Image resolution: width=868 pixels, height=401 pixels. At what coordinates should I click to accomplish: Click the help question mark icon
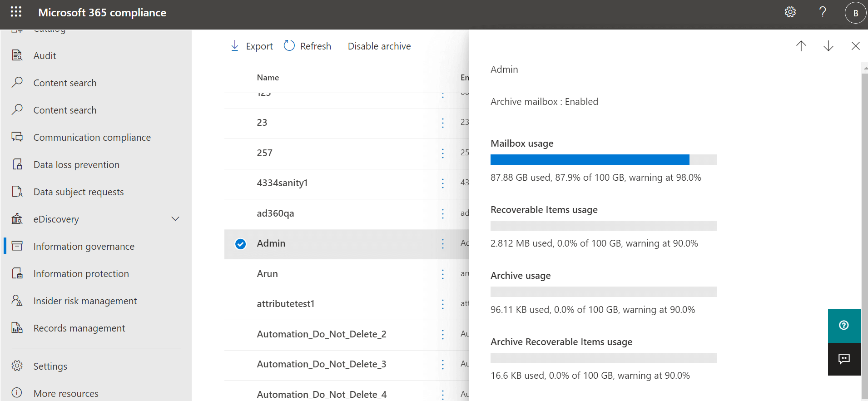tap(822, 12)
